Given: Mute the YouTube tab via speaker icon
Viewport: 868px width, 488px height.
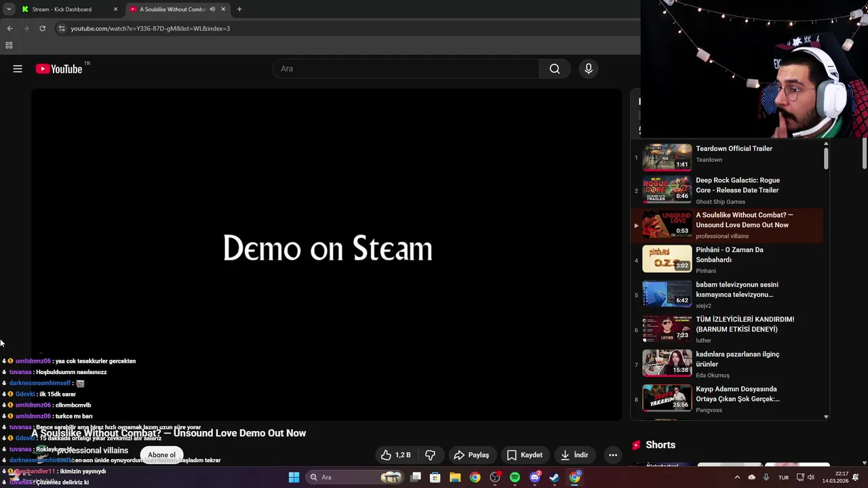Looking at the screenshot, I should coord(212,9).
